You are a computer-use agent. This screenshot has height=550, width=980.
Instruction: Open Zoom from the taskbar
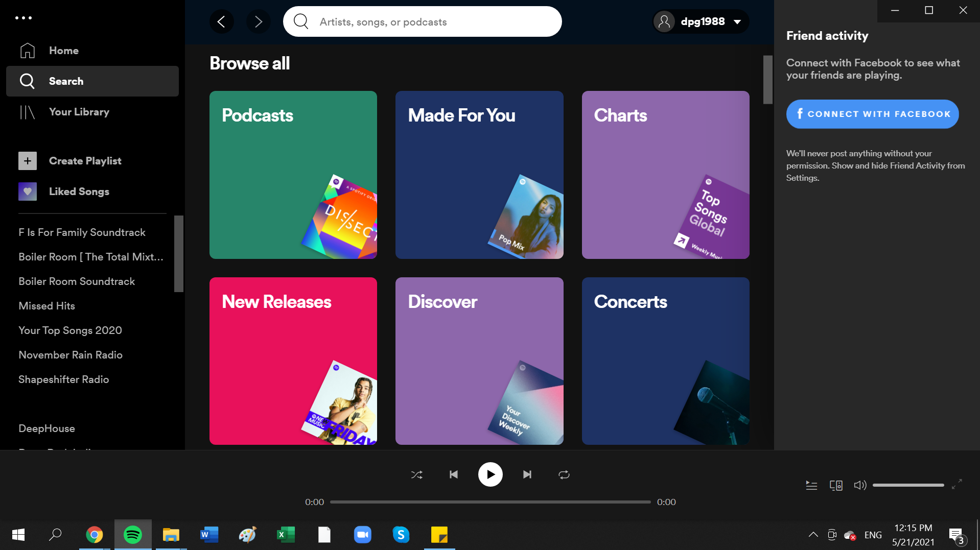pos(363,535)
